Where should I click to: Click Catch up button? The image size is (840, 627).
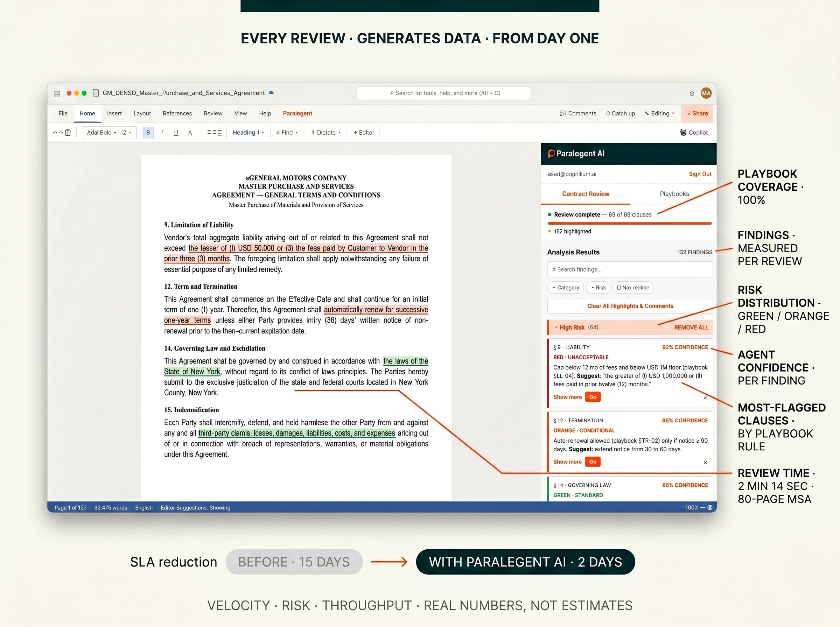(621, 113)
